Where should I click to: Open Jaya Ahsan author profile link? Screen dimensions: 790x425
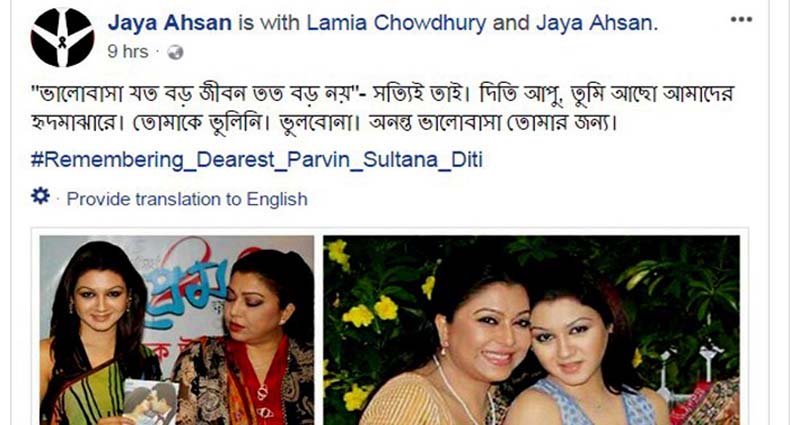170,23
